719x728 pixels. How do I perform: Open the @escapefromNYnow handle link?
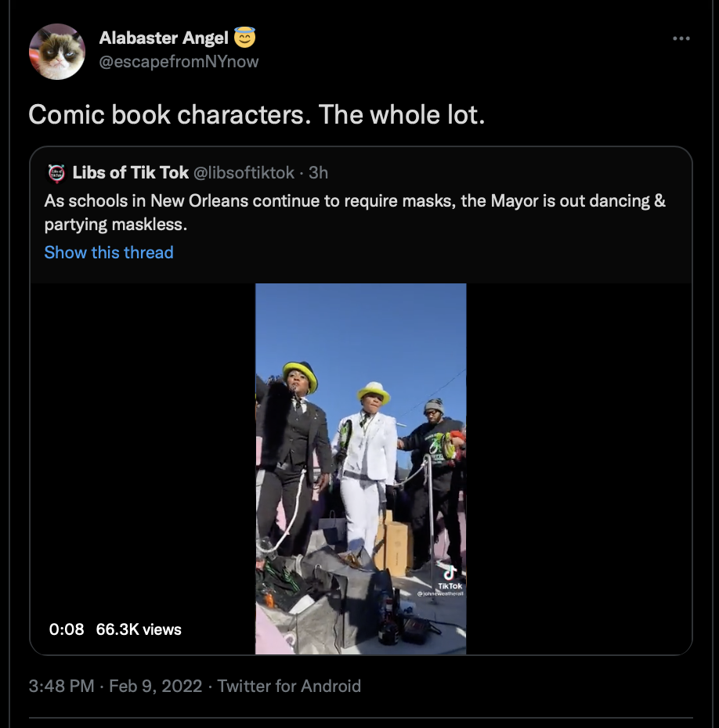179,61
